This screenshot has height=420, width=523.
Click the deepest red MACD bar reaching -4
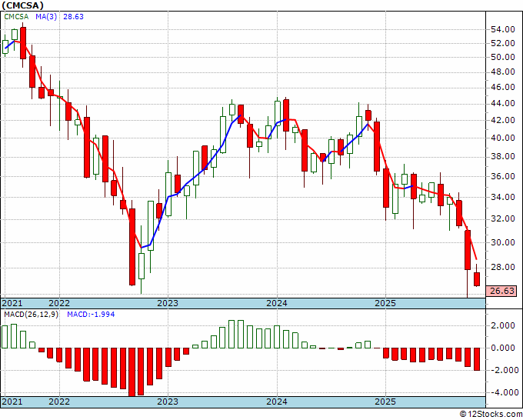click(132, 372)
